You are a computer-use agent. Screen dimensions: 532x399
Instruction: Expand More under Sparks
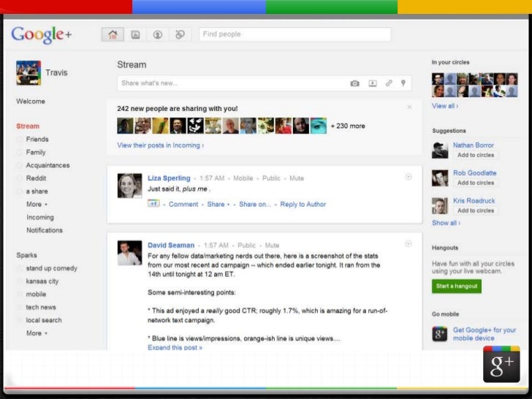(x=37, y=333)
